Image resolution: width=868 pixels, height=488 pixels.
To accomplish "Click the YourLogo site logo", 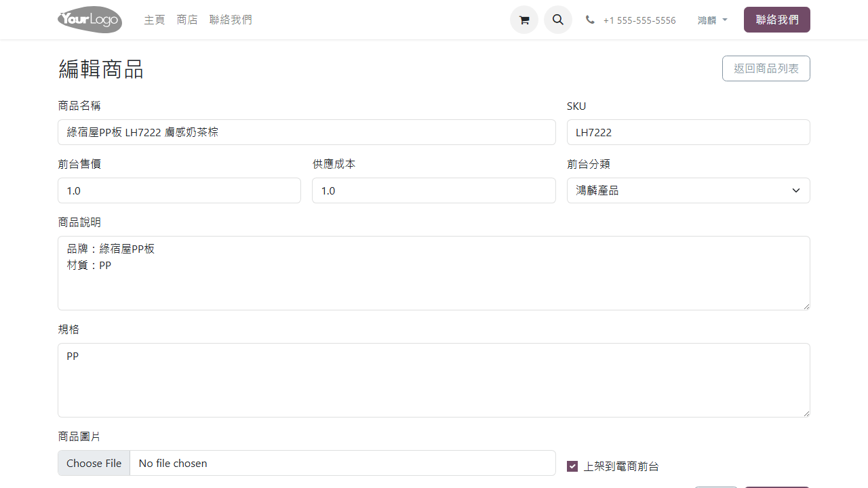I will 90,20.
